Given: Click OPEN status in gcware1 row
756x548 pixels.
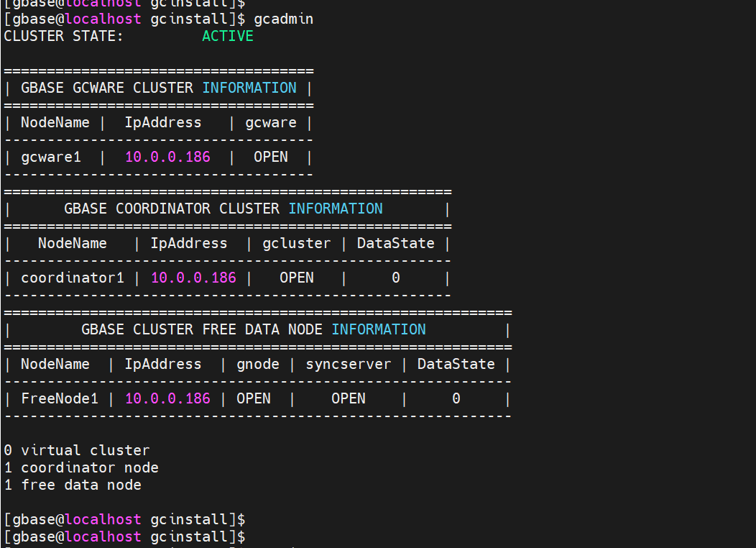Looking at the screenshot, I should (x=271, y=157).
